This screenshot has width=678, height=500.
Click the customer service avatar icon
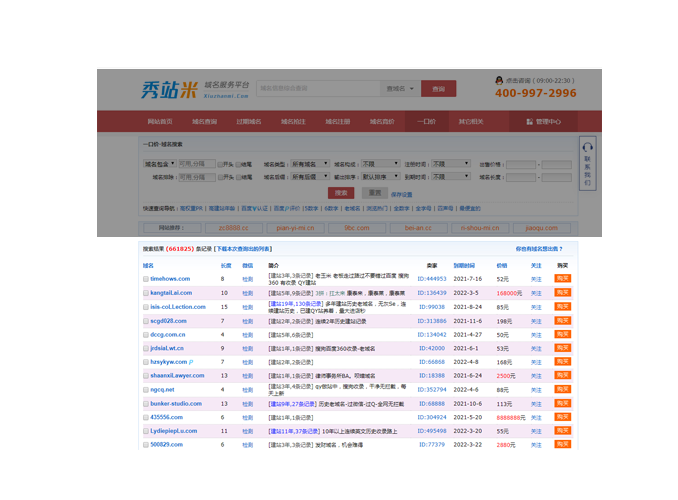(499, 80)
